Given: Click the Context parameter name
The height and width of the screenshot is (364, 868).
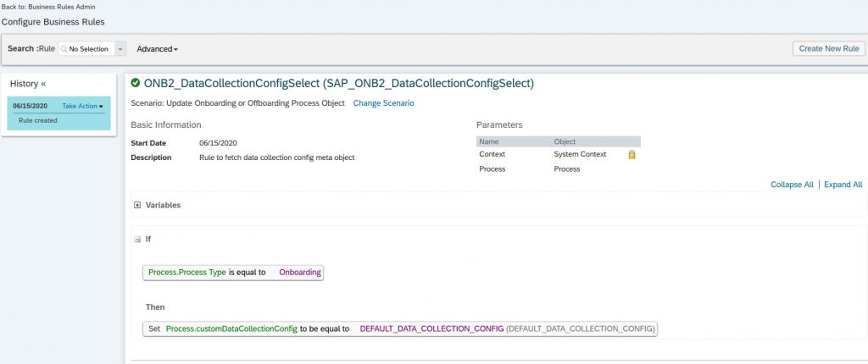Looking at the screenshot, I should tap(492, 154).
